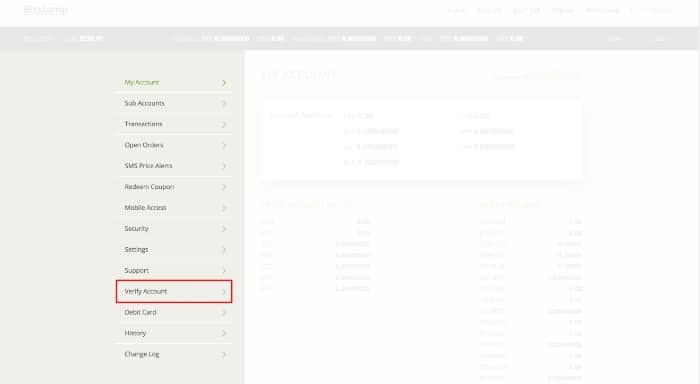
Task: Click Verify Account in the sidebar
Action: 174,291
